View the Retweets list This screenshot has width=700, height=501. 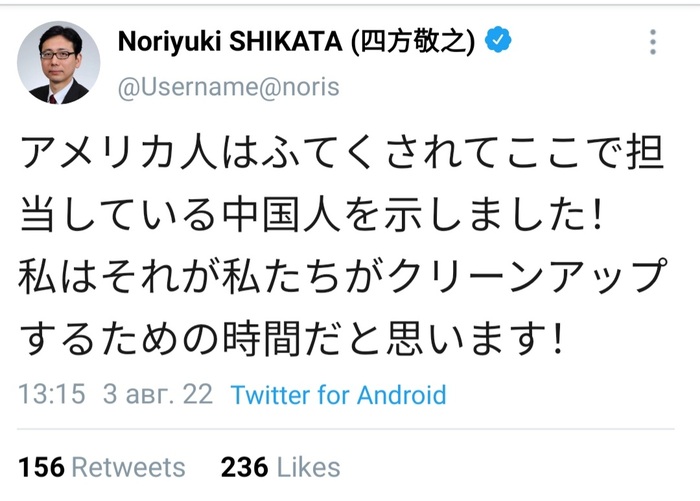[x=129, y=466]
